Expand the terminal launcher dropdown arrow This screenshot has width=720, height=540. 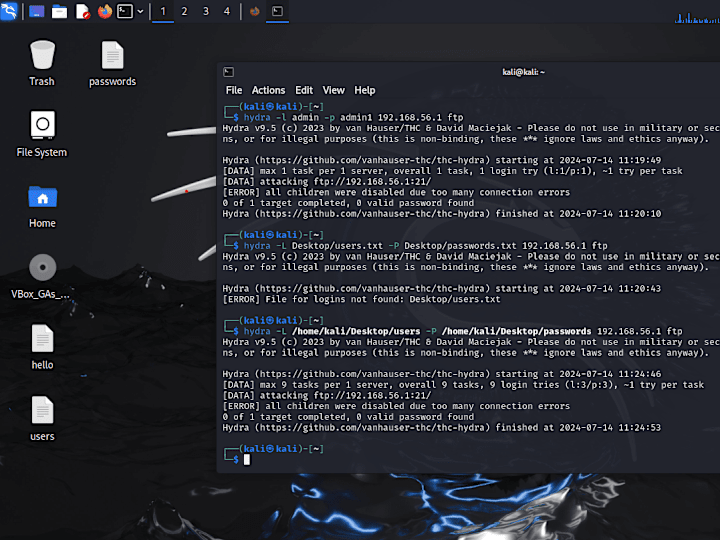(x=141, y=11)
